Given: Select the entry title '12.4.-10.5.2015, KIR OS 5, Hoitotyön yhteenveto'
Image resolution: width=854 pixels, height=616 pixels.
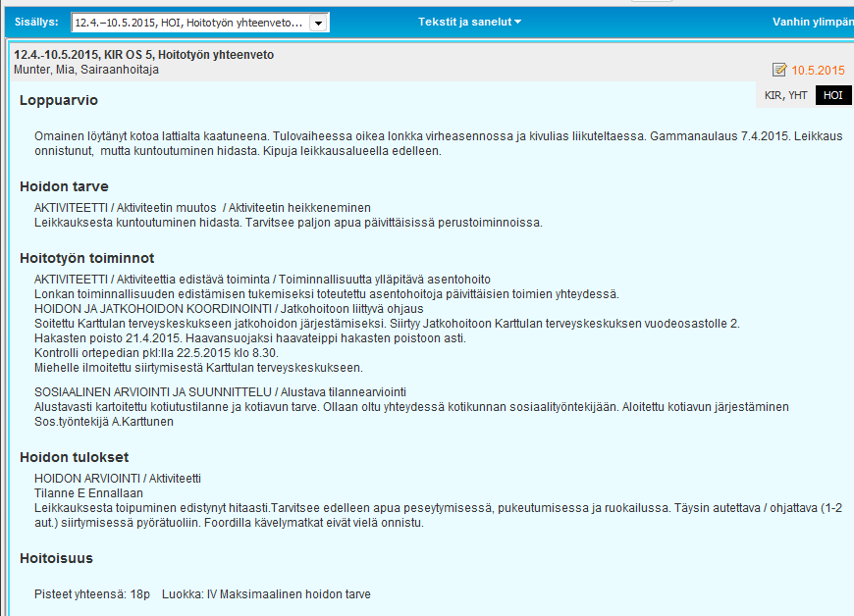Looking at the screenshot, I should [143, 54].
